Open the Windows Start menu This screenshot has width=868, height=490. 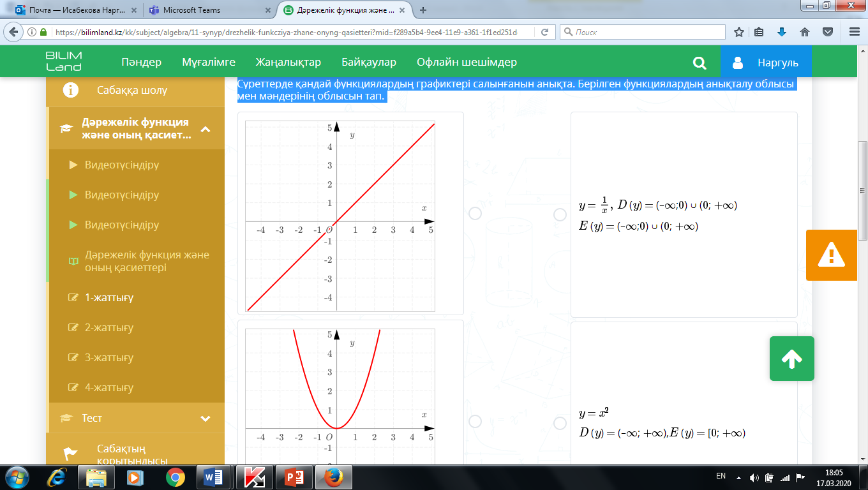pyautogui.click(x=16, y=477)
